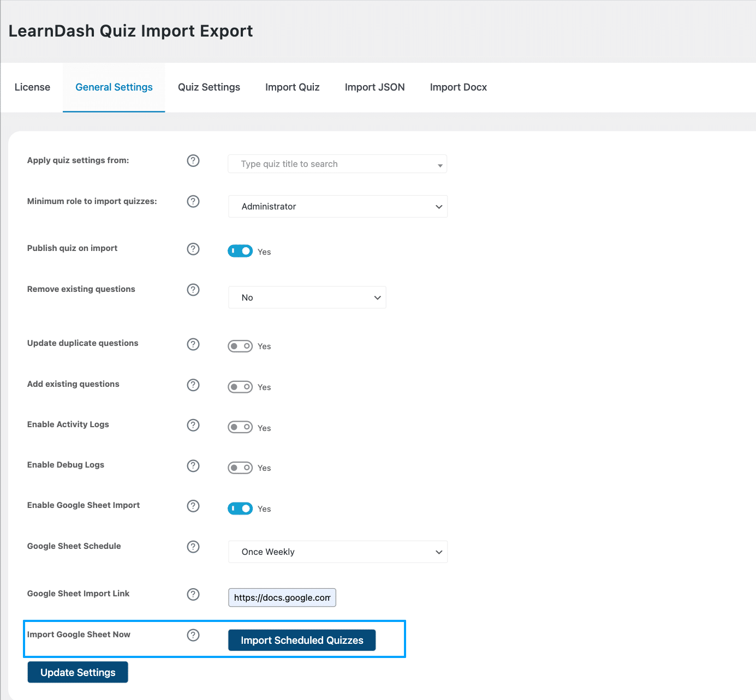The width and height of the screenshot is (756, 700).
Task: Click the LearnDash Quiz Import Export heading
Action: pos(130,31)
